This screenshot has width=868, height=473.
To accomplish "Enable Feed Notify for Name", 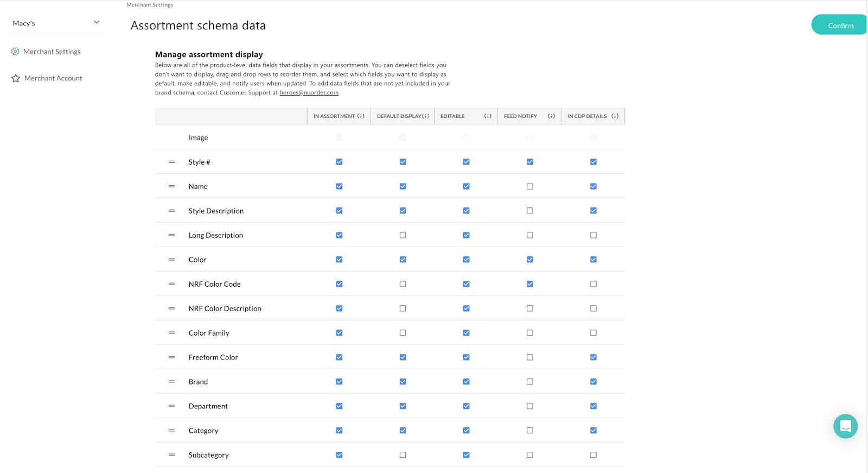I will pyautogui.click(x=530, y=186).
